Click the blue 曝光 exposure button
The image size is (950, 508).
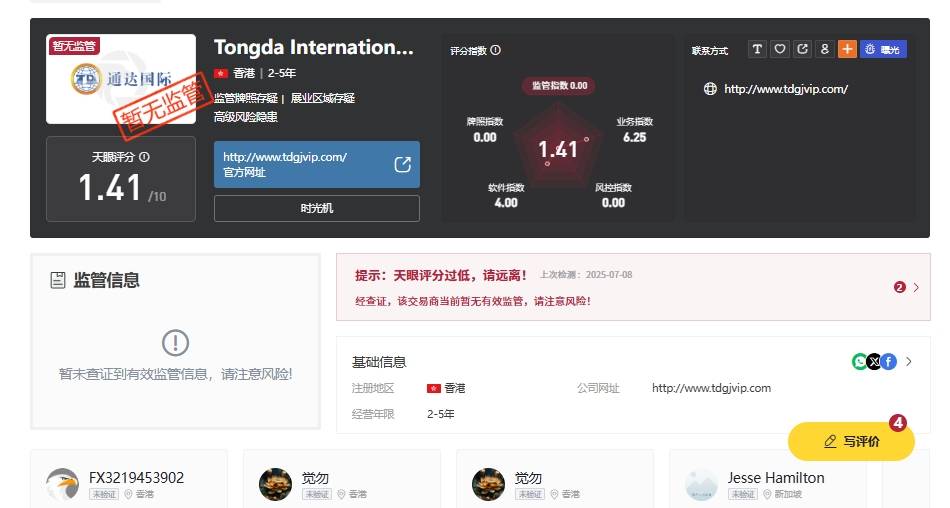click(883, 49)
